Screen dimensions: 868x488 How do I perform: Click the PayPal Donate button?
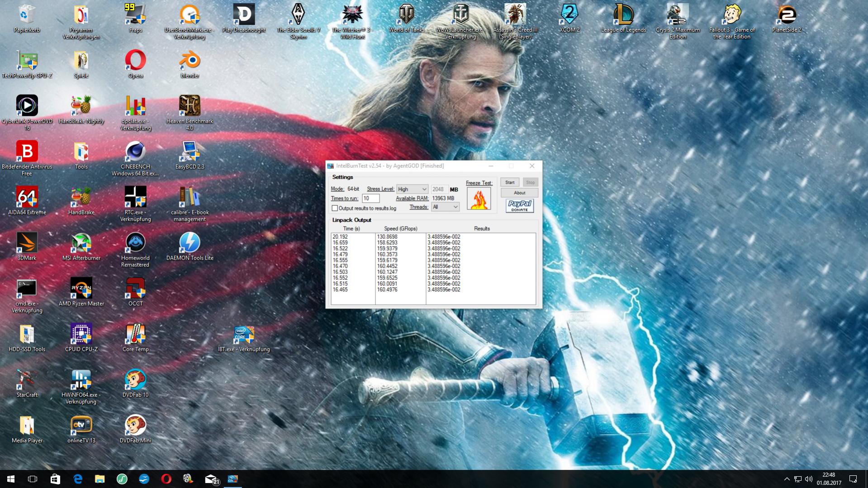click(x=519, y=206)
